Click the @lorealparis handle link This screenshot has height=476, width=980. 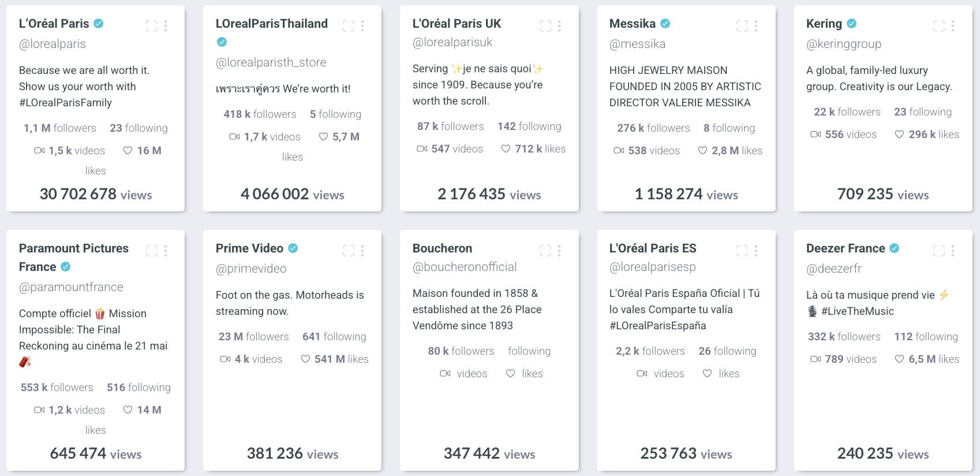[x=53, y=44]
